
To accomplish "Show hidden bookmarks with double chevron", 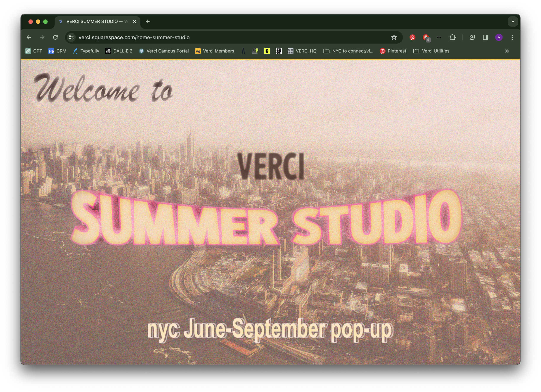I will (507, 51).
